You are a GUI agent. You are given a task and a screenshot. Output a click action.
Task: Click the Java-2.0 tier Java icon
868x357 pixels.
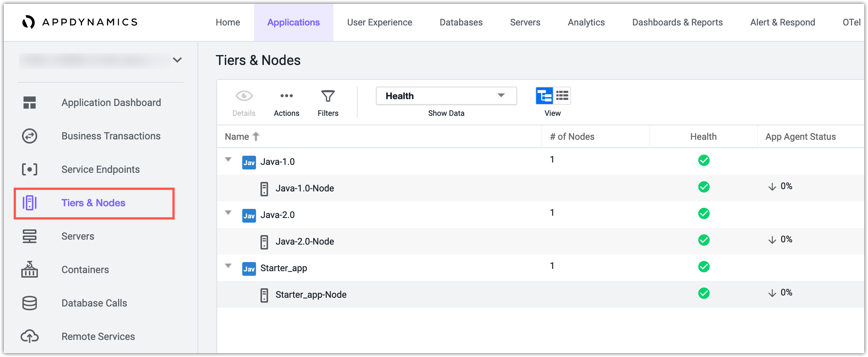(x=249, y=216)
